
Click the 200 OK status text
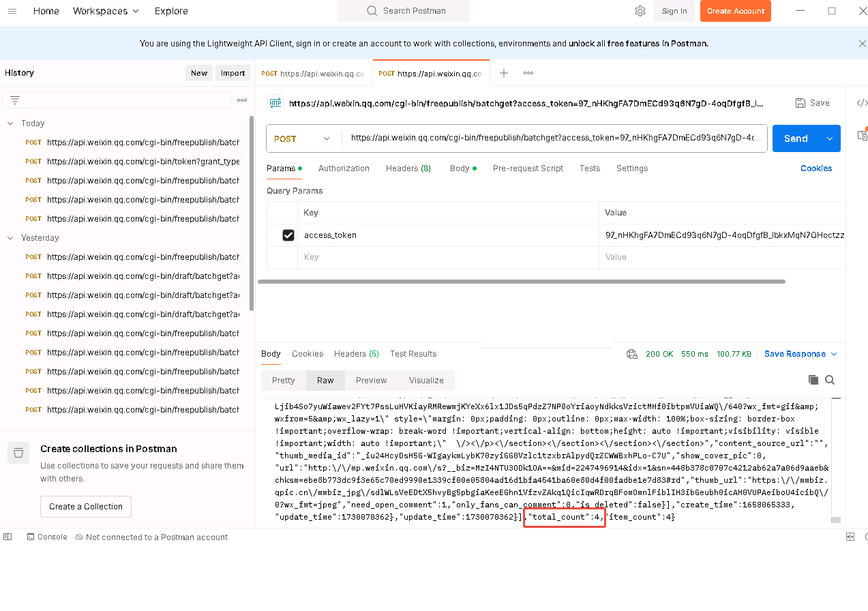659,354
